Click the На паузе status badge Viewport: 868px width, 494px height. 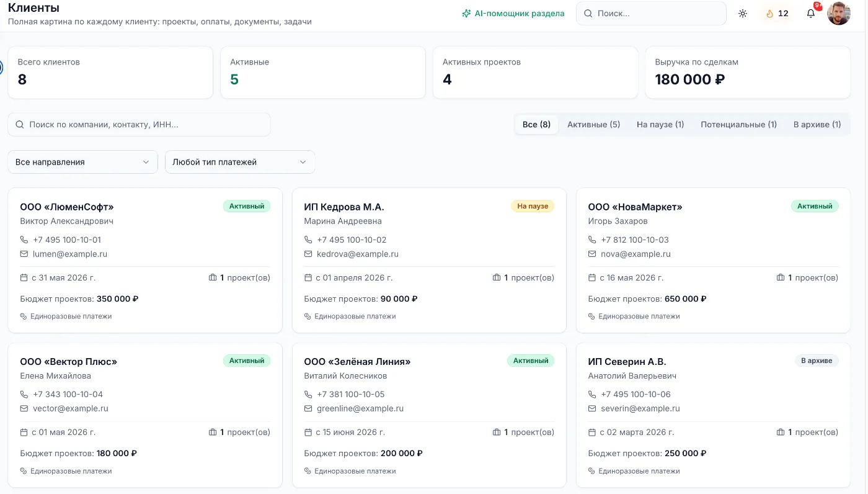coord(533,206)
